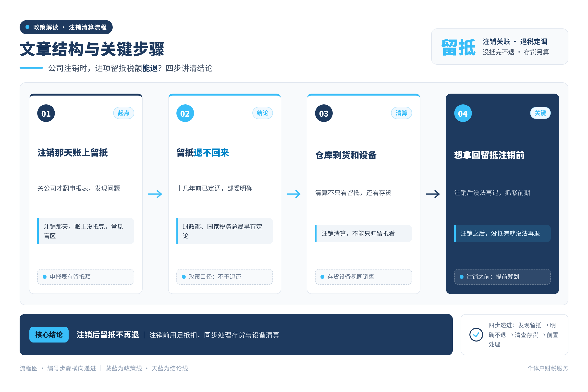Click the bold 注销后留抵不再退 conclusion
Screen dimensions: 588x392
tap(108, 335)
